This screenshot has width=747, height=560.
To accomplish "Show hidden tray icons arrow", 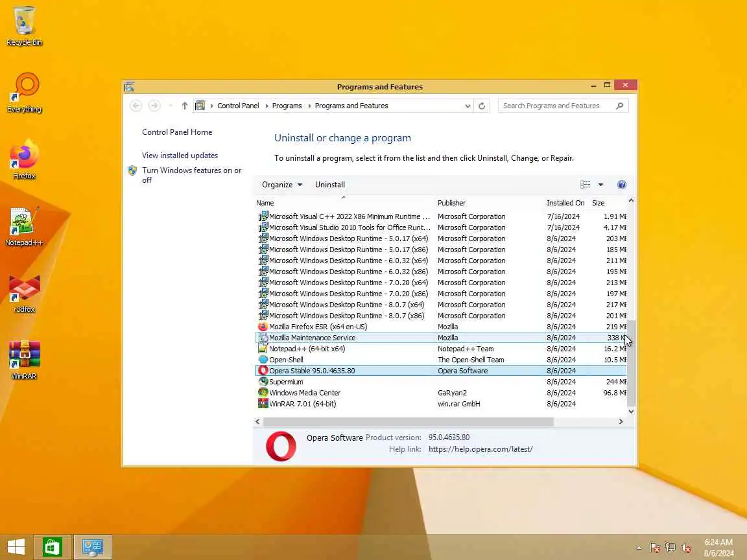I will [639, 548].
